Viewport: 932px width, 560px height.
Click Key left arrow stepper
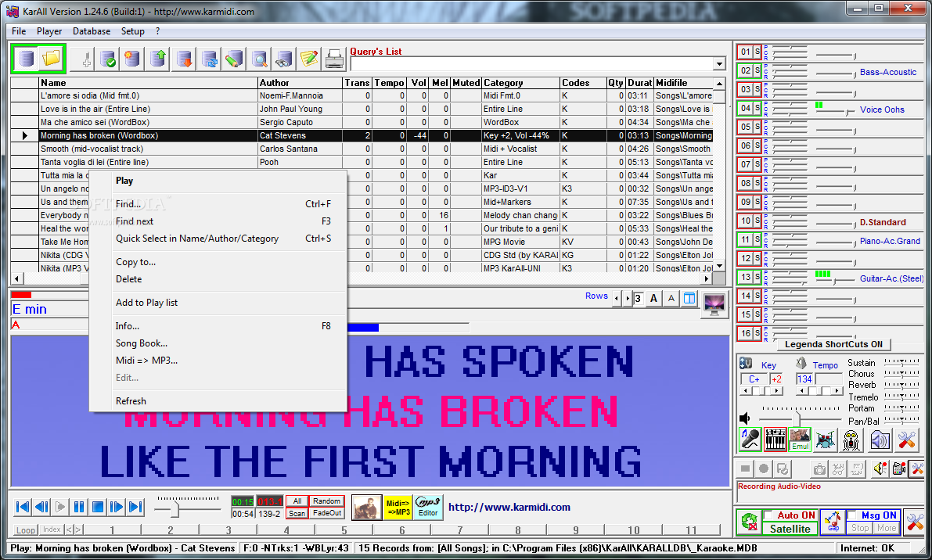click(x=745, y=391)
